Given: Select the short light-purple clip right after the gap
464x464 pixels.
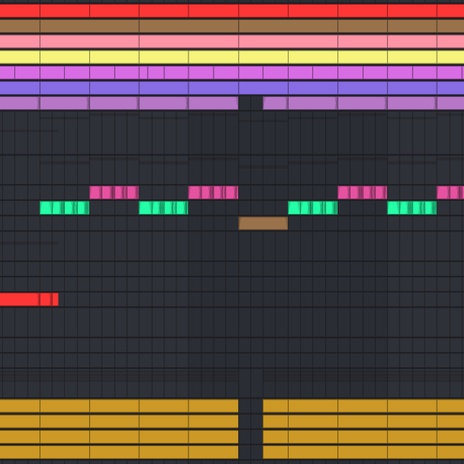Looking at the screenshot, I should pyautogui.click(x=276, y=103).
